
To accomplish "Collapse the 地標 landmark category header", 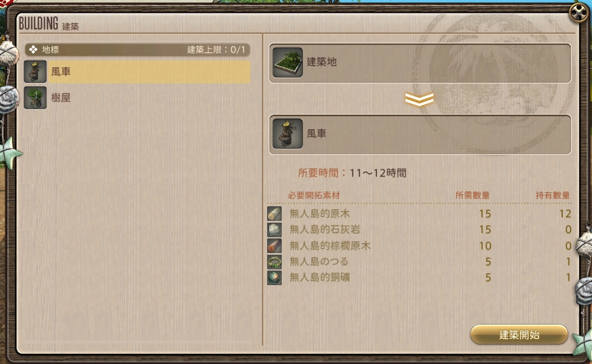I will (x=137, y=49).
